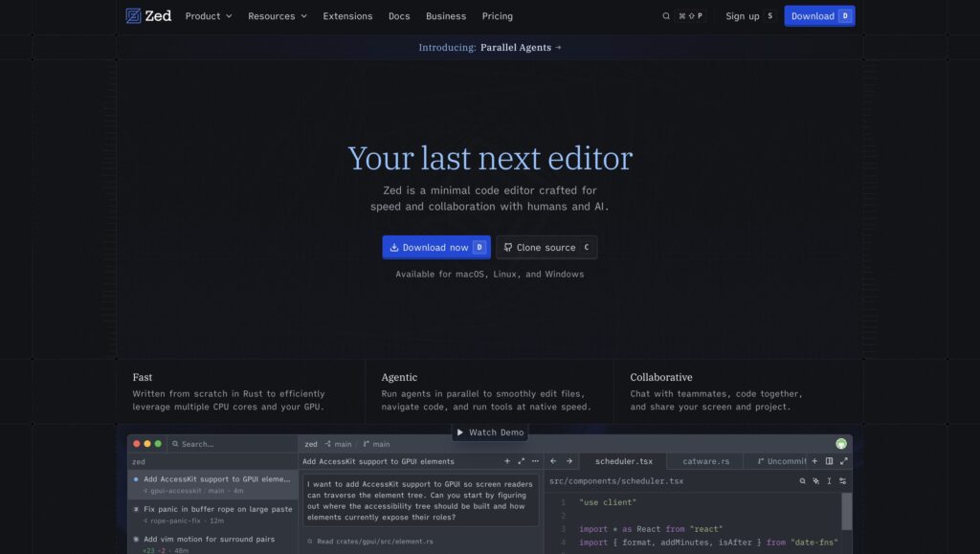Maximize editor pane with expand icon
The width and height of the screenshot is (980, 554).
click(844, 461)
